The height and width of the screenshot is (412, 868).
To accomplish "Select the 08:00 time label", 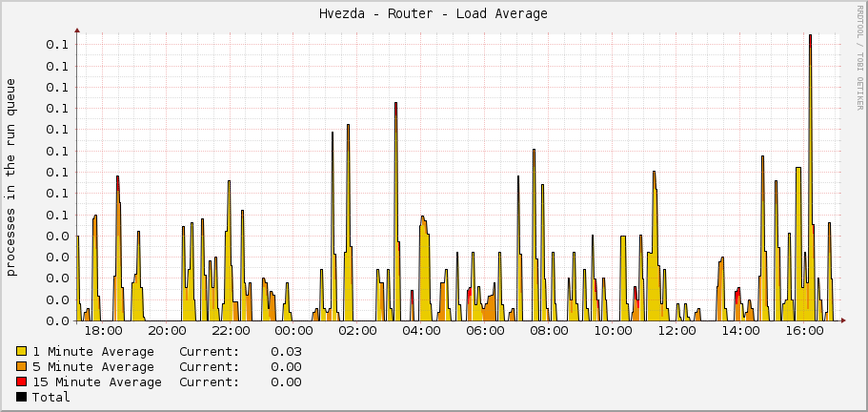I will [550, 332].
